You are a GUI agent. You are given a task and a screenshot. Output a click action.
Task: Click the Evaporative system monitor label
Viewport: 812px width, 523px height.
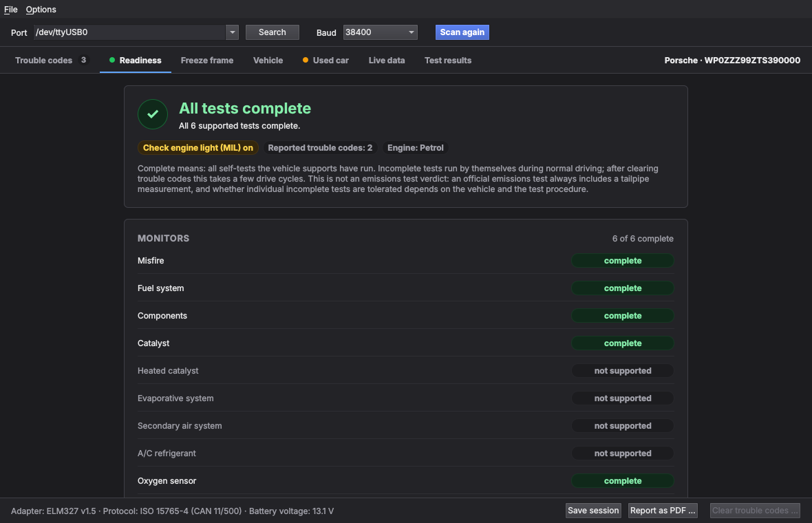pos(175,398)
